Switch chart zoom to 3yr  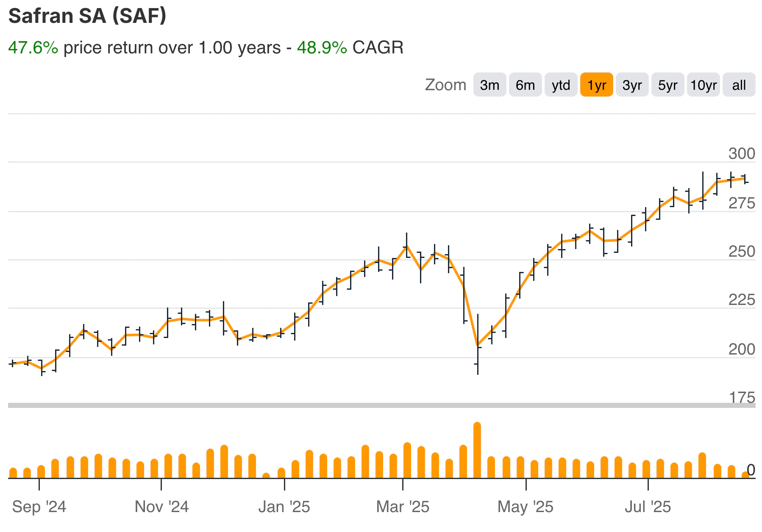[x=632, y=85]
